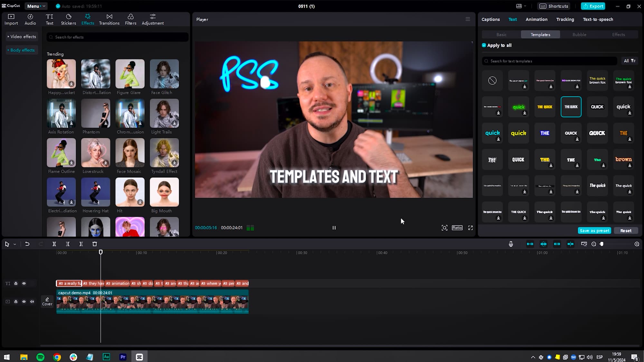644x362 pixels.
Task: Expand the Video effects category
Action: (x=22, y=37)
